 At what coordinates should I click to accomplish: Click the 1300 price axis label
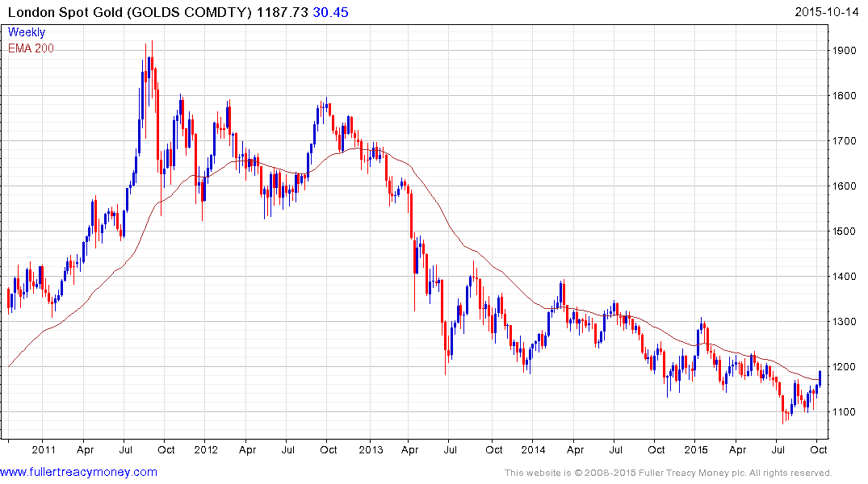point(845,321)
